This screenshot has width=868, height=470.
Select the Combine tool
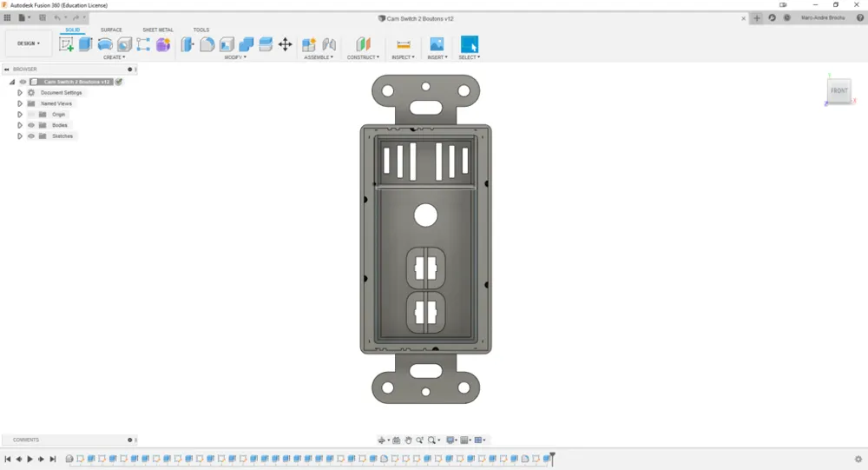247,44
